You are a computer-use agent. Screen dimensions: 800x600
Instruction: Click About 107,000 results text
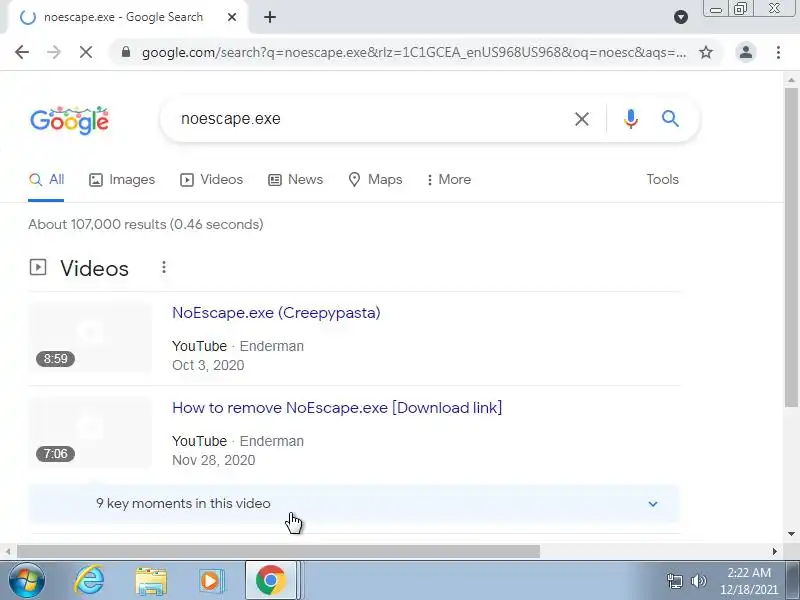(146, 224)
